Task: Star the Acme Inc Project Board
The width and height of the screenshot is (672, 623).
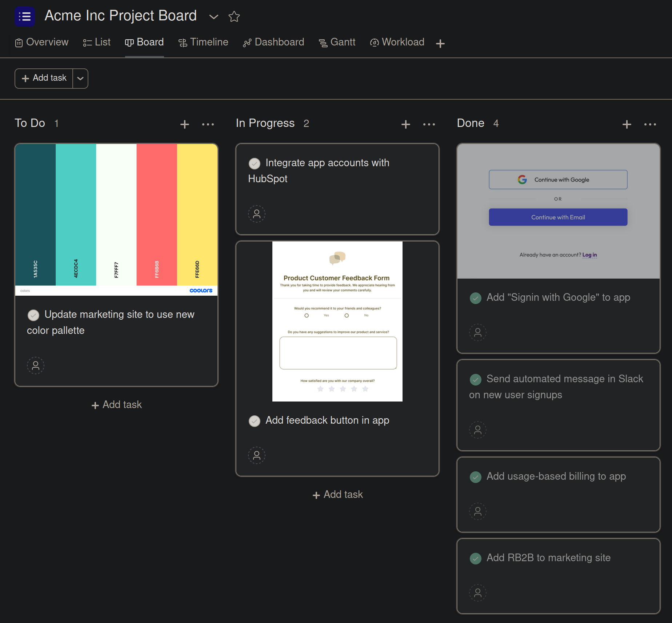Action: point(234,16)
